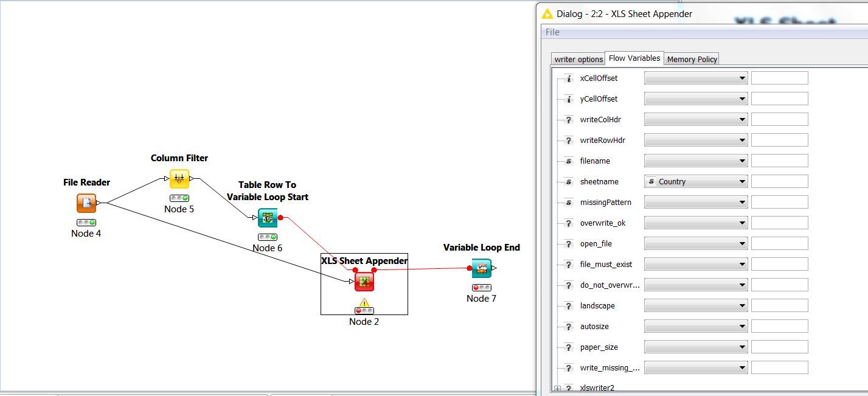The image size is (868, 396).
Task: Select the Column Filter node
Action: click(x=179, y=179)
